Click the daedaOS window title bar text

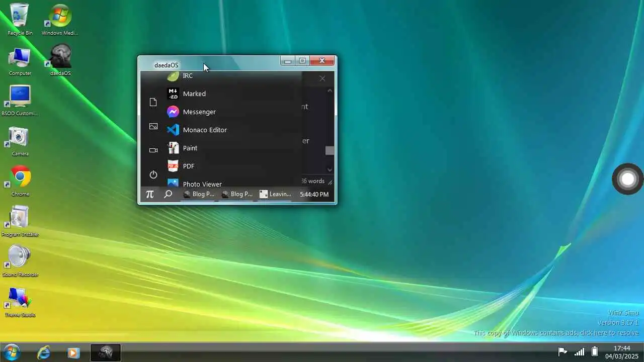point(166,65)
